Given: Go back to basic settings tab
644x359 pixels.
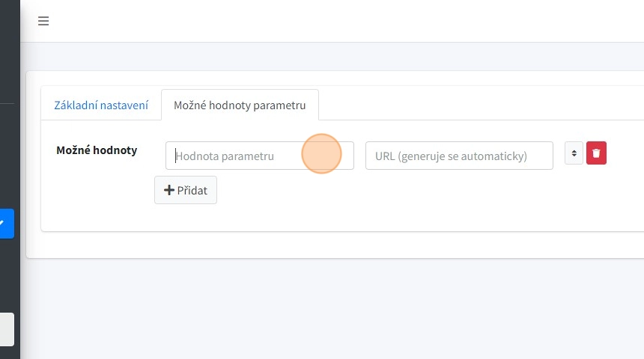Looking at the screenshot, I should (x=101, y=105).
